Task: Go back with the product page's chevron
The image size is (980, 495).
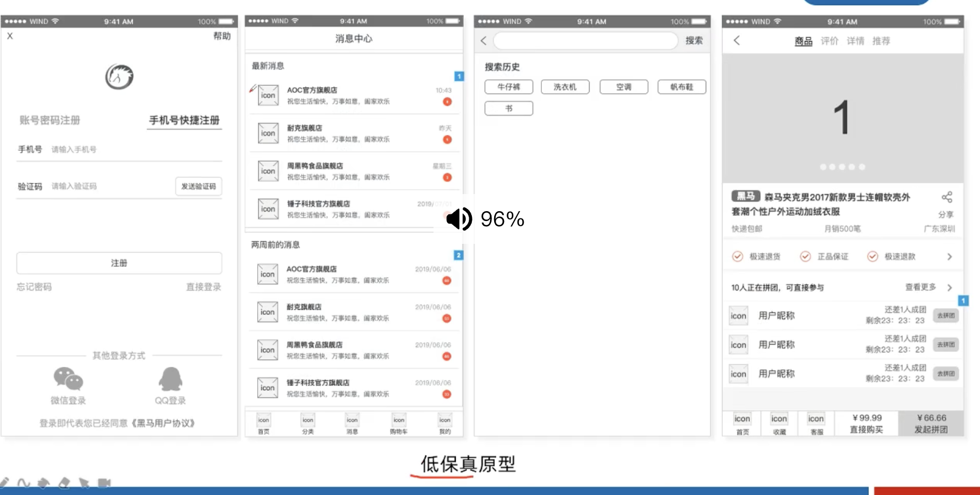Action: coord(736,40)
